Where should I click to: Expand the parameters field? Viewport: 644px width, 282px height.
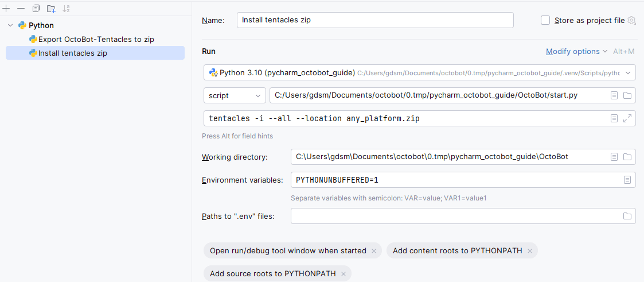point(627,118)
